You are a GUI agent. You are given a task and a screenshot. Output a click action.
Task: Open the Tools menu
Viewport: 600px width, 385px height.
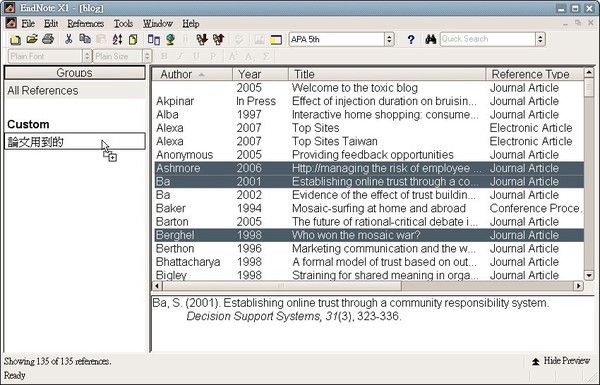123,24
